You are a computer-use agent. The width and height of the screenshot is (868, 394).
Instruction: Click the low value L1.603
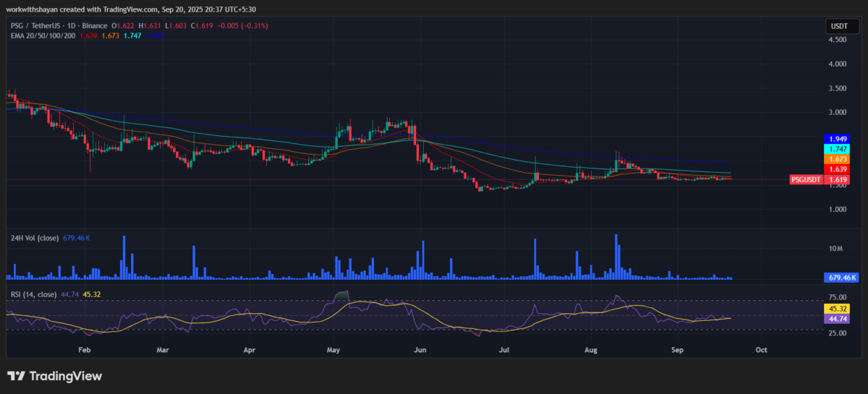coord(176,25)
